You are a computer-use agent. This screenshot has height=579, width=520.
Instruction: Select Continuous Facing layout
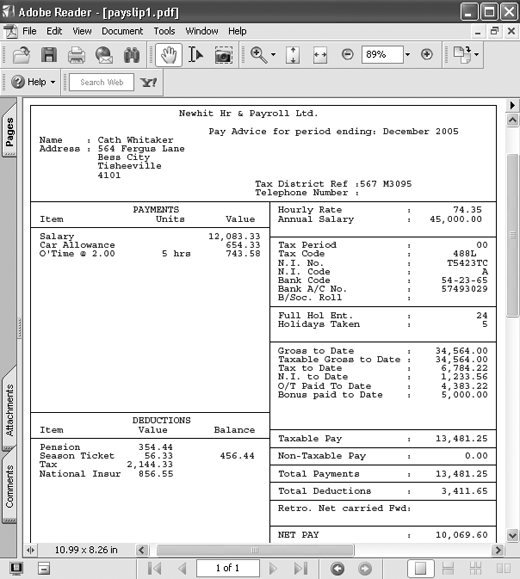[x=476, y=568]
